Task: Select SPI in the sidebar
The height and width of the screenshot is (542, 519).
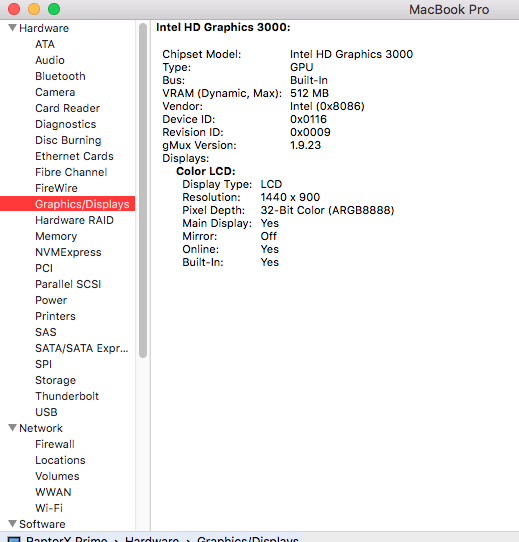Action: (x=44, y=364)
